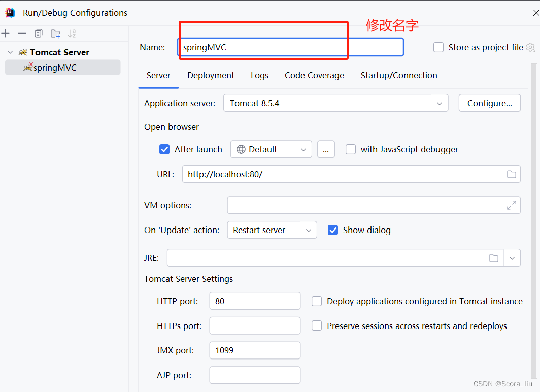Click JMX port field showing 1099
The image size is (540, 392).
[255, 351]
